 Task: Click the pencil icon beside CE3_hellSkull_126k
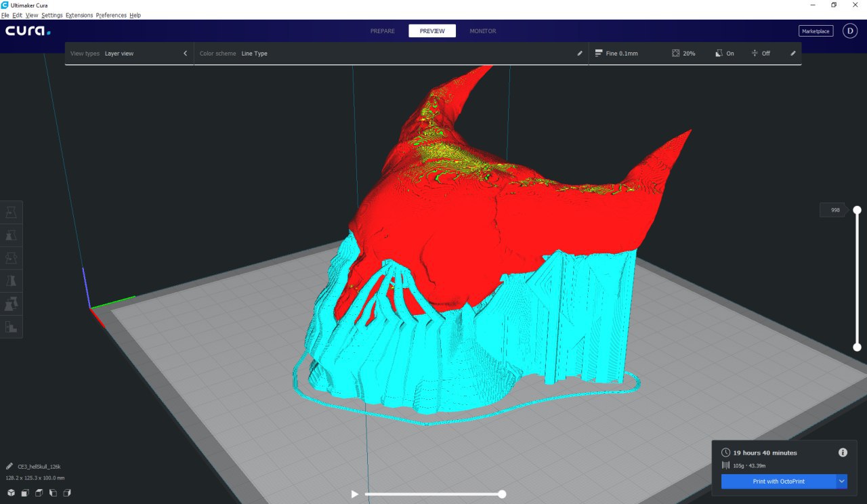click(9, 466)
